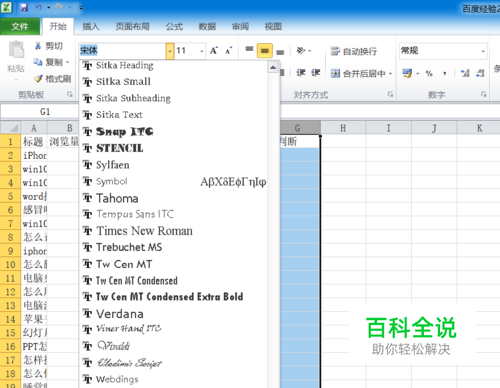
Task: Apply percent style (%) format
Action: 429,73
